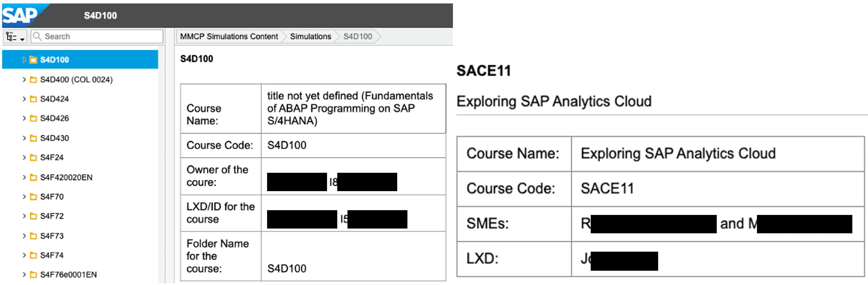
Task: Expand the S4D100 tree node
Action: pyautogui.click(x=24, y=60)
